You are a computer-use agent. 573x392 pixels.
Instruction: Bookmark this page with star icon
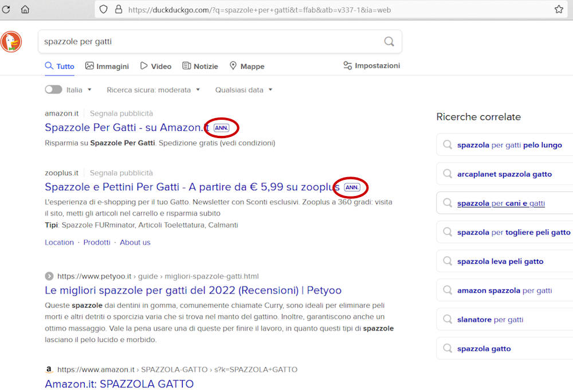(x=559, y=9)
